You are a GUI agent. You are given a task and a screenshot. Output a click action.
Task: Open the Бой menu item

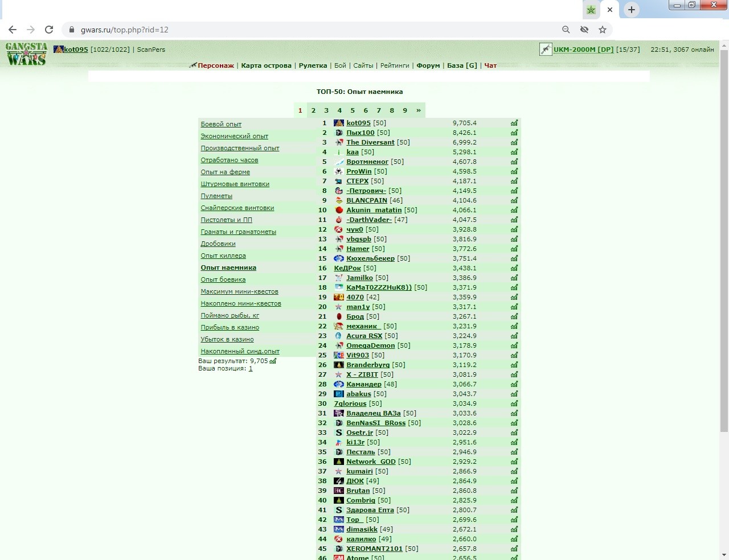(x=340, y=65)
